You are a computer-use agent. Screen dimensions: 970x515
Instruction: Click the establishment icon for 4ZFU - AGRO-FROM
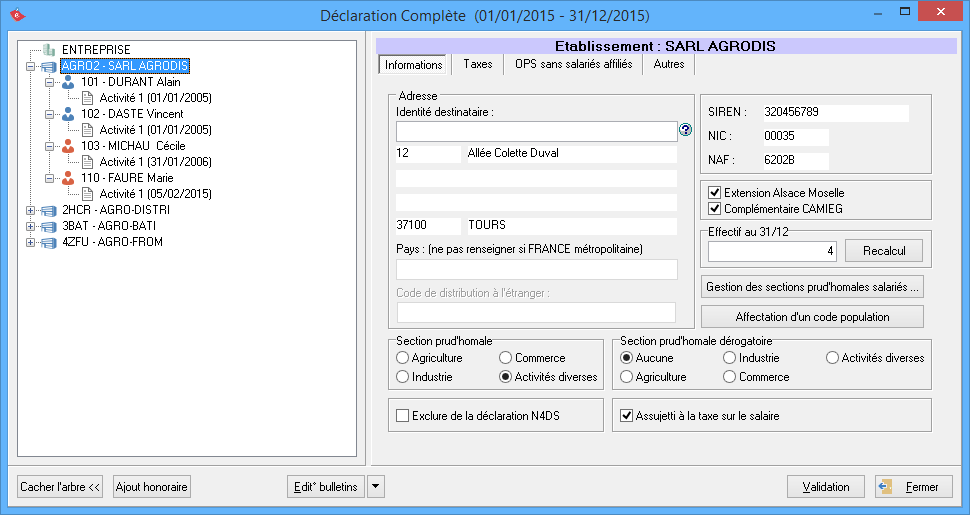[x=49, y=242]
